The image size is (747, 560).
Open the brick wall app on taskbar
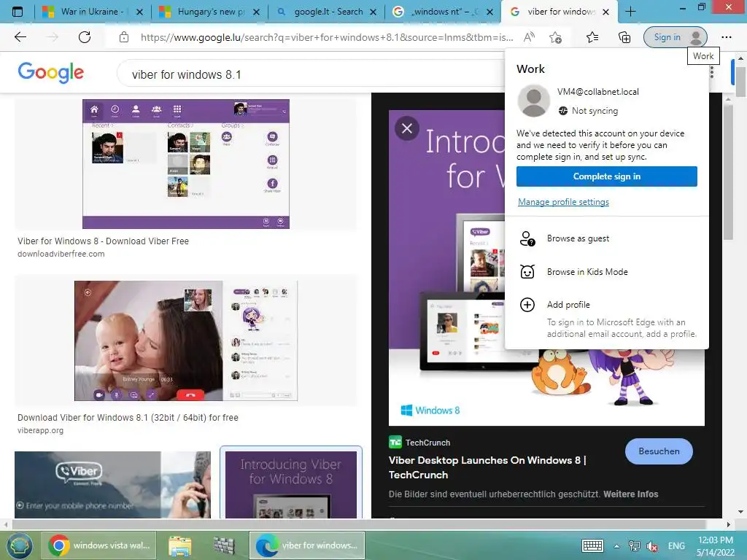pyautogui.click(x=224, y=546)
